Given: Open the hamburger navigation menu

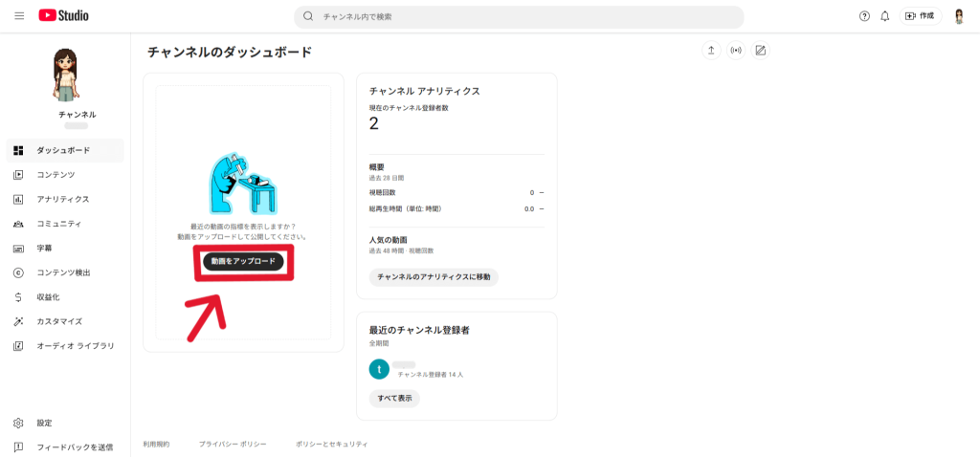Looking at the screenshot, I should pos(19,16).
